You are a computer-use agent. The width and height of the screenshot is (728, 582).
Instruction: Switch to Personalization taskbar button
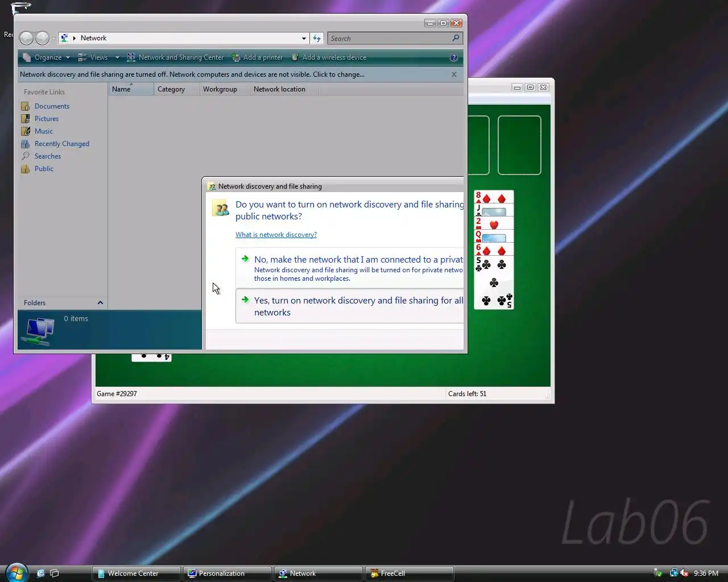227,573
